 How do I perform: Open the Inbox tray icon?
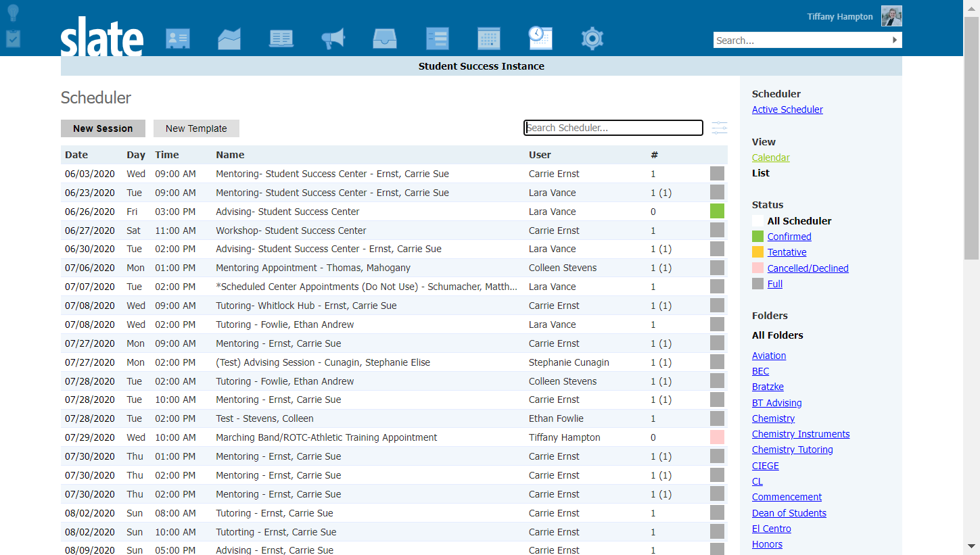385,39
